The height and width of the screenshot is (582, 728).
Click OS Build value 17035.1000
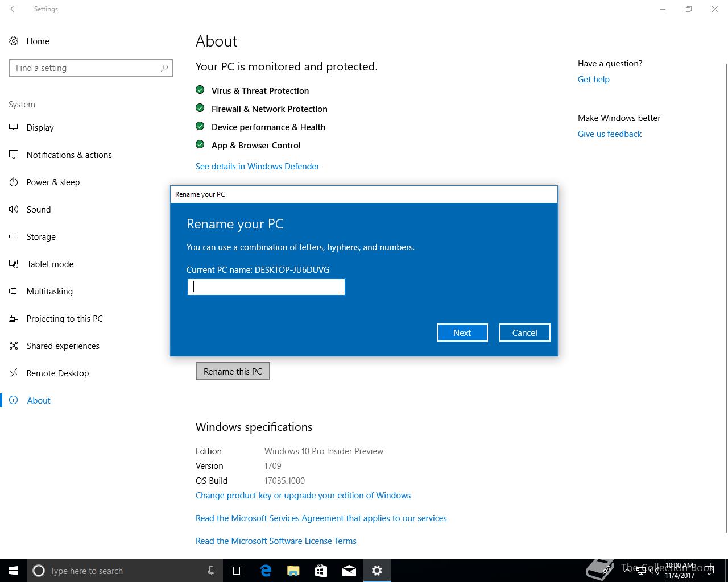click(x=284, y=481)
